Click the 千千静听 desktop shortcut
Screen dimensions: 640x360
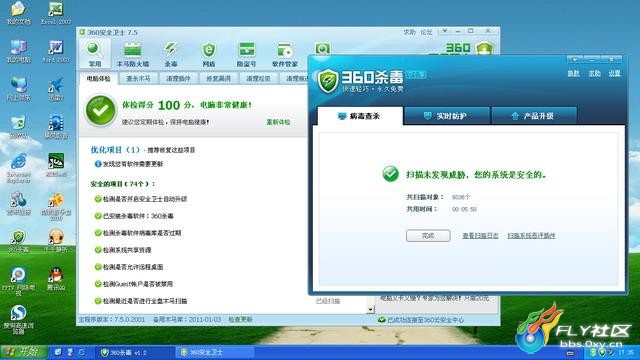pyautogui.click(x=56, y=241)
